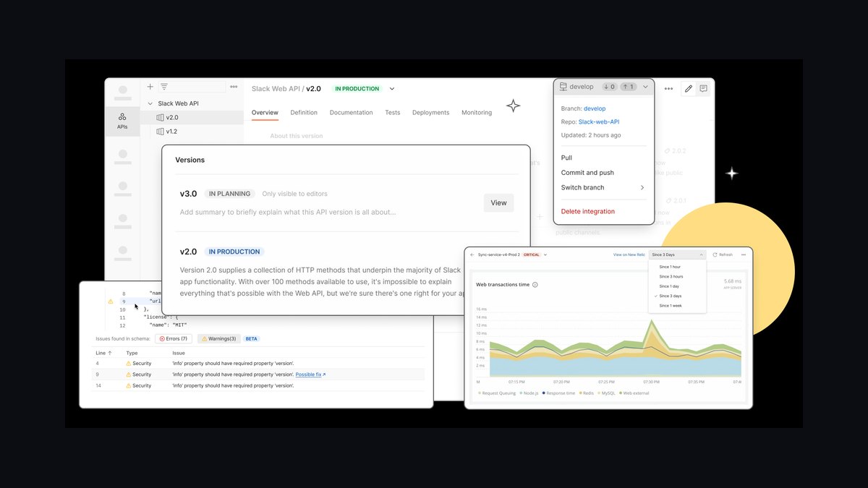Click the develop branch link
Viewport: 868px width, 488px height.
(x=595, y=108)
